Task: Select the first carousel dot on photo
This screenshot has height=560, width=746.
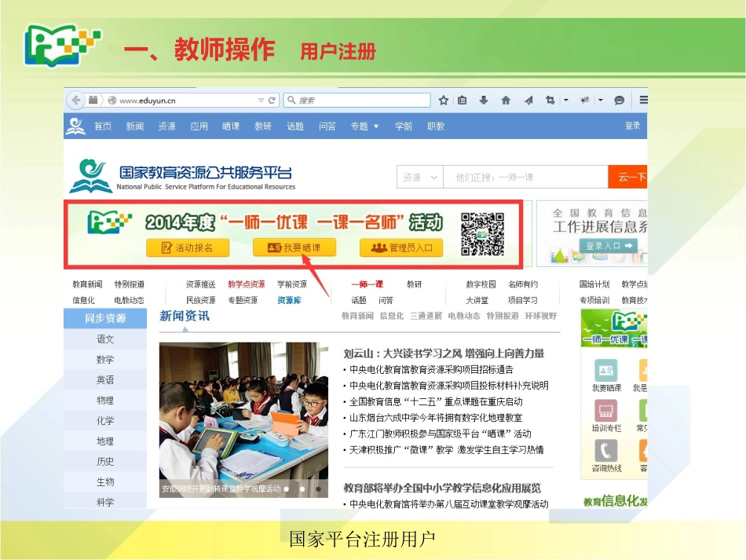Action: [x=287, y=489]
